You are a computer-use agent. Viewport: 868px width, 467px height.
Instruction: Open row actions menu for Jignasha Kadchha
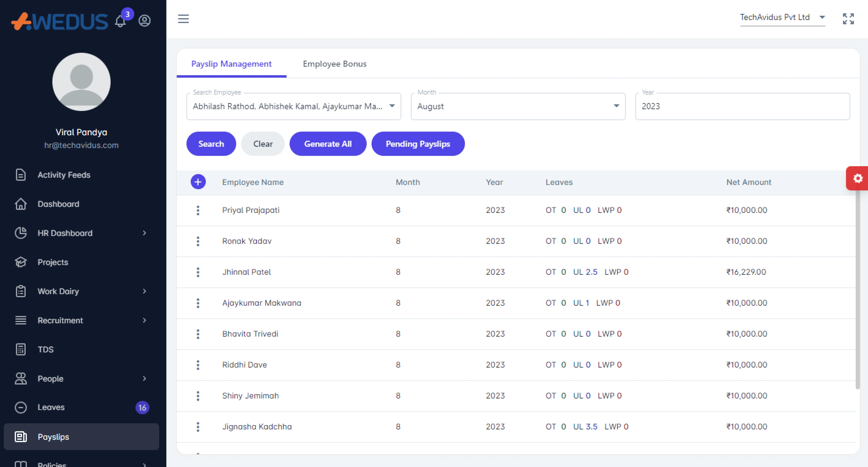pyautogui.click(x=198, y=427)
